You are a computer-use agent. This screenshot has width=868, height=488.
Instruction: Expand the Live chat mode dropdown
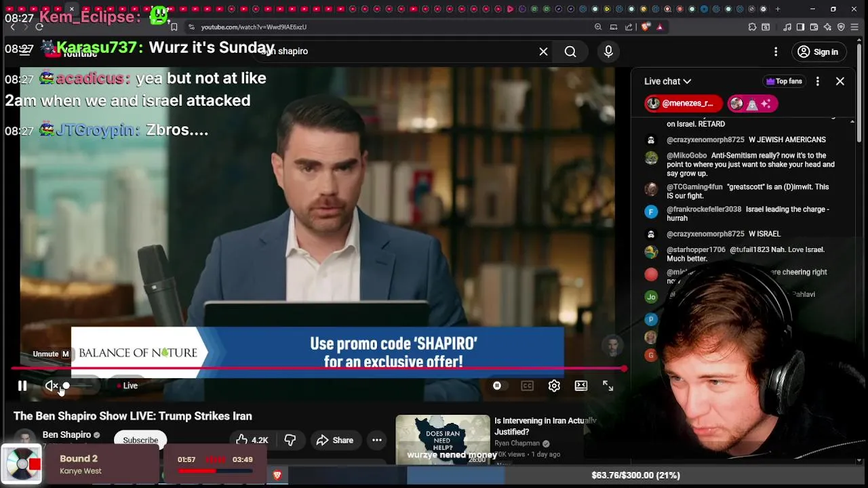point(667,81)
